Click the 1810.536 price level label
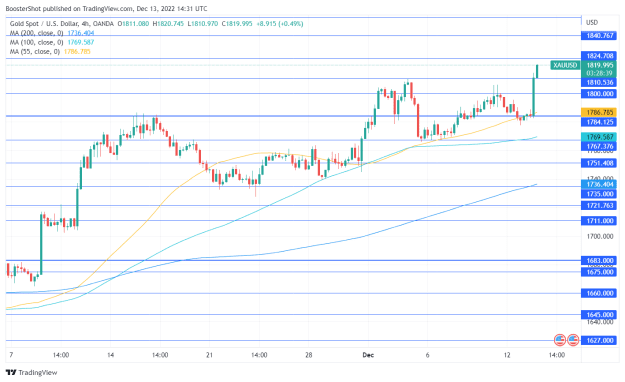This screenshot has width=625, height=382. (599, 83)
